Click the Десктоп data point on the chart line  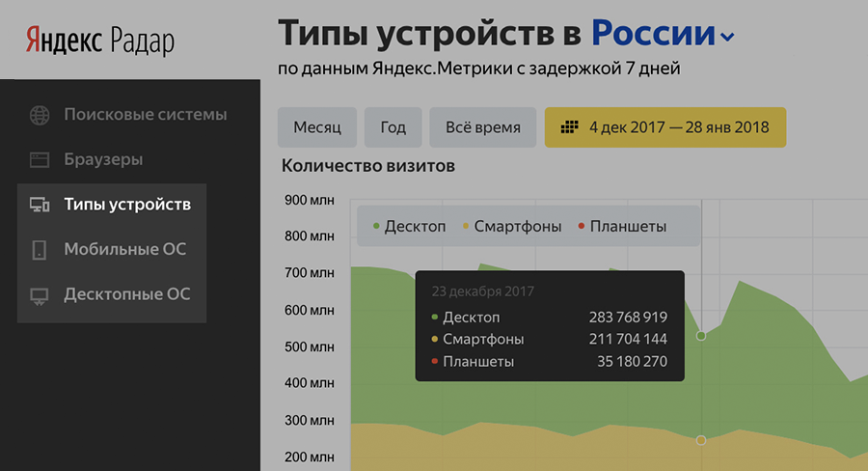tap(701, 336)
